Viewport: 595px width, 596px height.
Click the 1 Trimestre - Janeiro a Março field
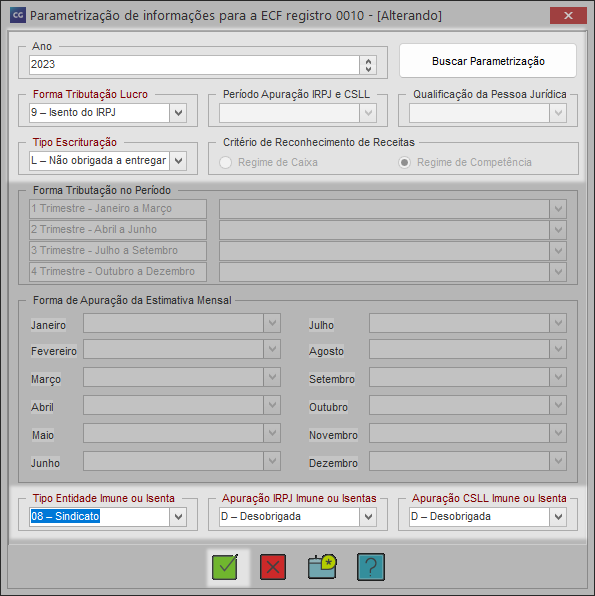pyautogui.click(x=118, y=209)
